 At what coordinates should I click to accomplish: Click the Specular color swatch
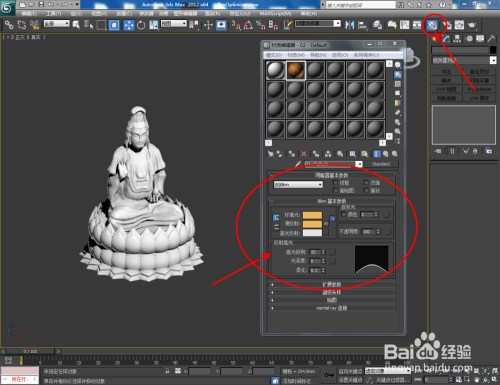point(312,233)
